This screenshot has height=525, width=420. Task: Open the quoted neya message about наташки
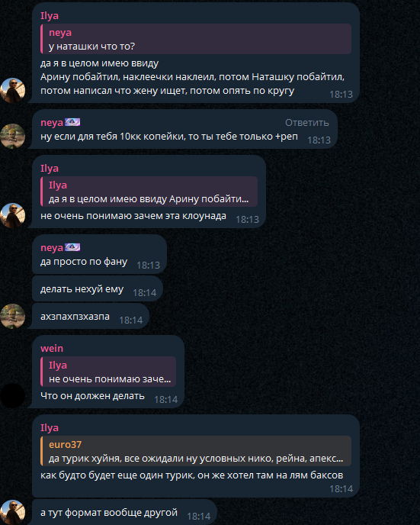click(x=196, y=39)
